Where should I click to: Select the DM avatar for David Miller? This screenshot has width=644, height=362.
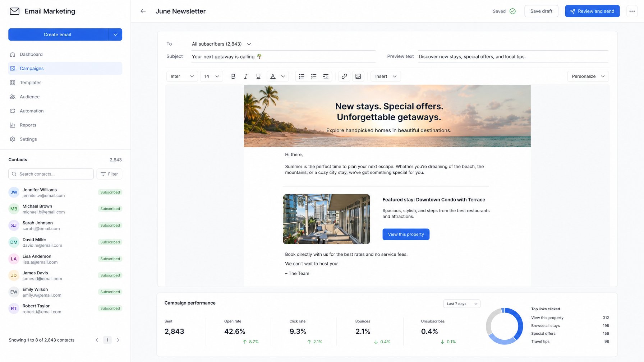pos(14,242)
